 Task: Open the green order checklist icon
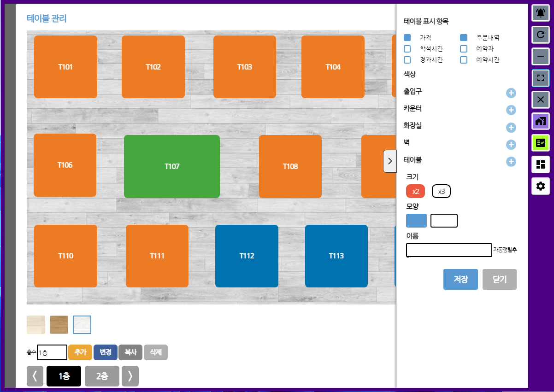click(x=541, y=143)
